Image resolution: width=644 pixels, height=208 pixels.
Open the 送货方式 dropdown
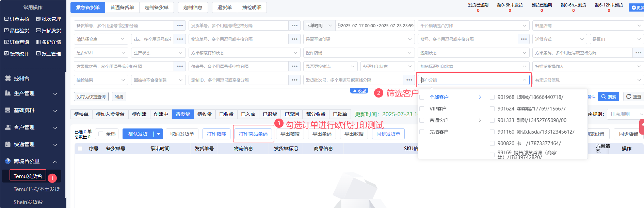click(560, 39)
